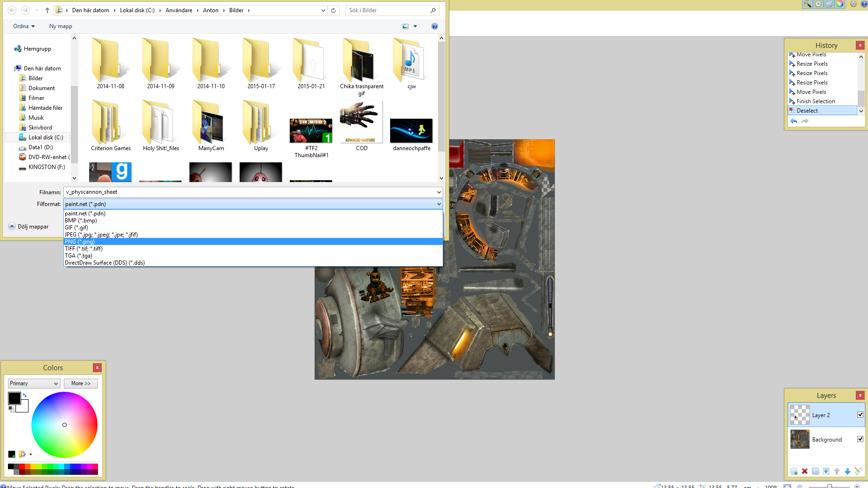Change the file view layout icon
Screen dimensions: 868x488
point(405,26)
